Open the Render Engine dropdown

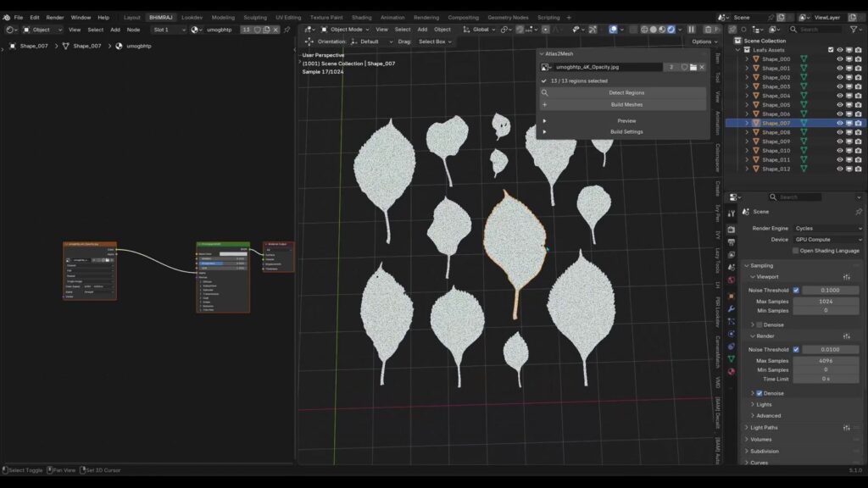click(x=827, y=229)
